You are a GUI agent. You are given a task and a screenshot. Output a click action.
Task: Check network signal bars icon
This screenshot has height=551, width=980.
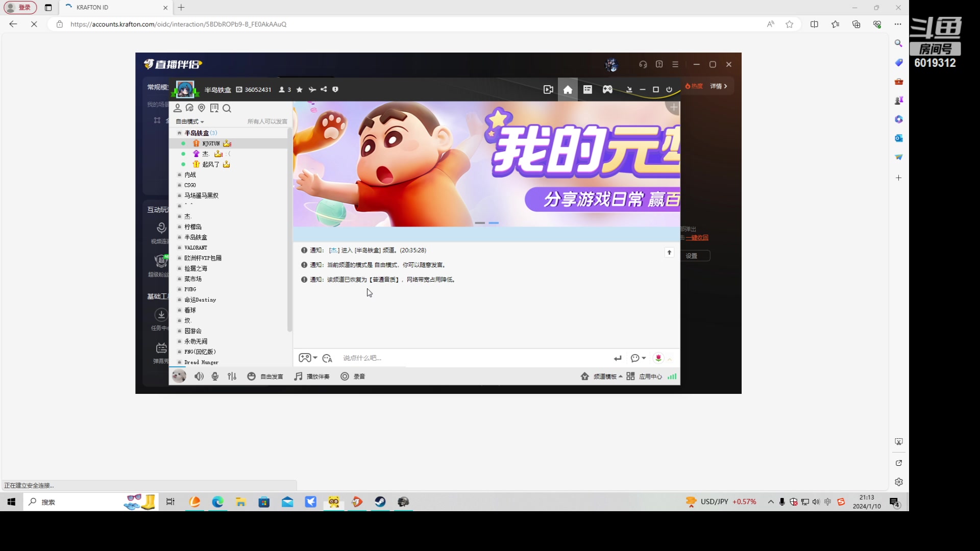672,377
